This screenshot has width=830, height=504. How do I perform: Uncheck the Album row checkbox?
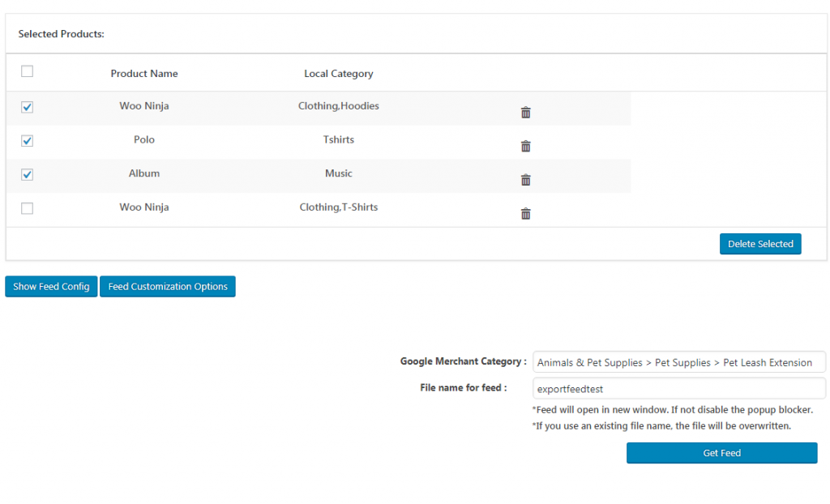(27, 174)
